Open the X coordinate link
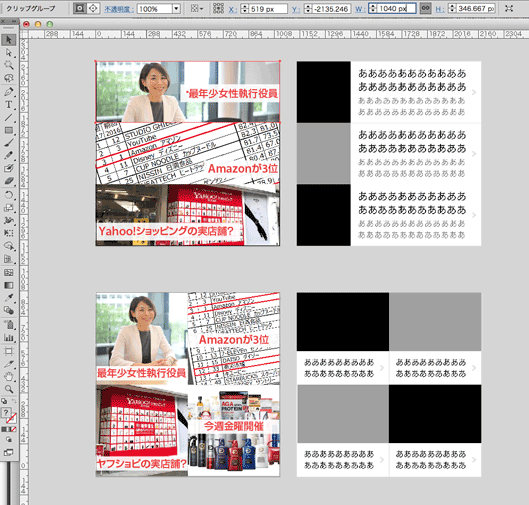The image size is (529, 505). click(232, 9)
